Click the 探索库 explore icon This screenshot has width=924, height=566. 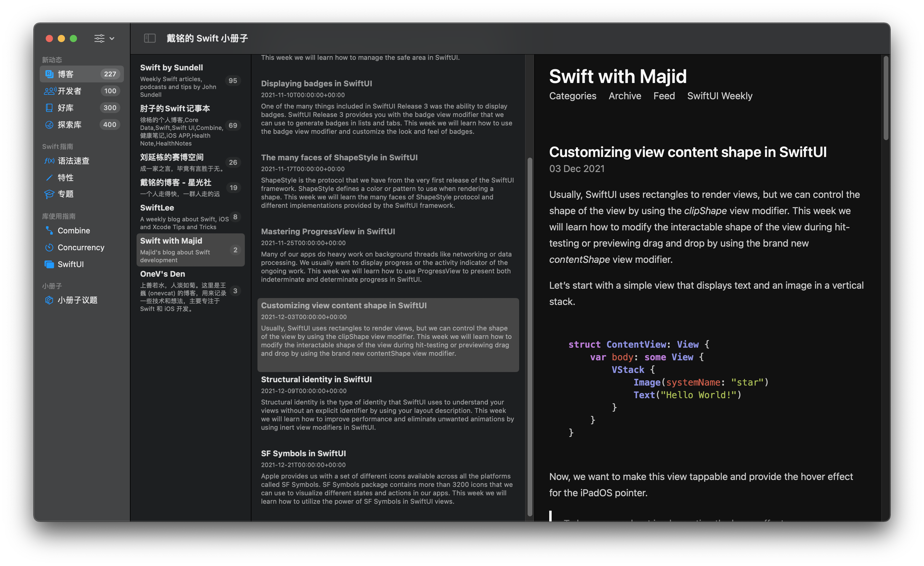tap(49, 125)
